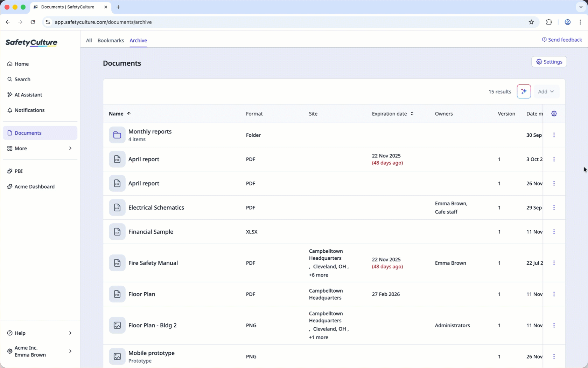
Task: Expand Acme Inc. Emma Brown account menu
Action: coord(40,351)
